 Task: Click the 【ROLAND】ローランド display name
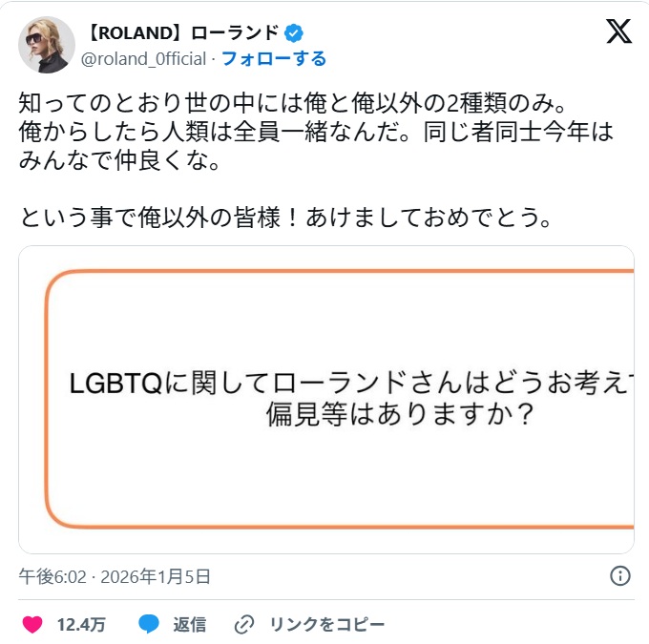click(183, 33)
